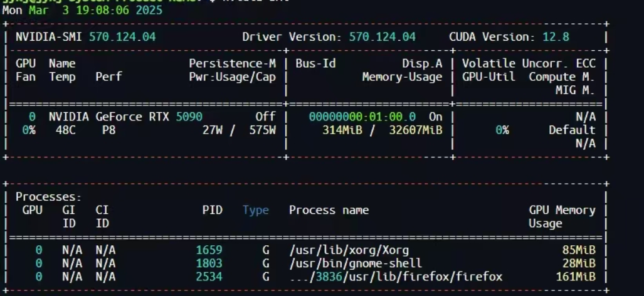
Task: Click the firefox process path
Action: click(396, 277)
